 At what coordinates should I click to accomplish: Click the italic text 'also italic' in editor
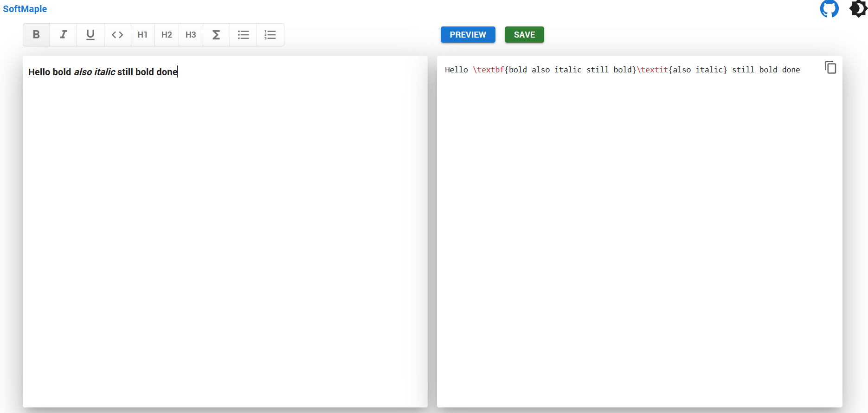(x=95, y=72)
